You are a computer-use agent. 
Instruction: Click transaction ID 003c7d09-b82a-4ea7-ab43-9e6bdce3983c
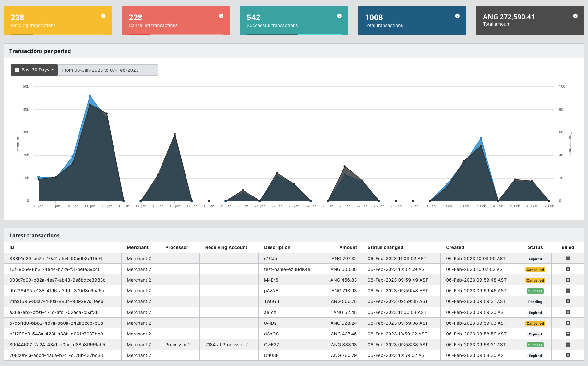click(57, 280)
